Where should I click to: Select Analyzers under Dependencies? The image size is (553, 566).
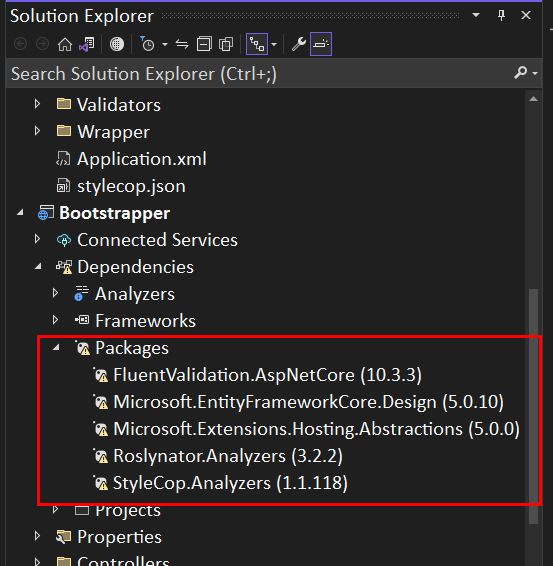135,294
